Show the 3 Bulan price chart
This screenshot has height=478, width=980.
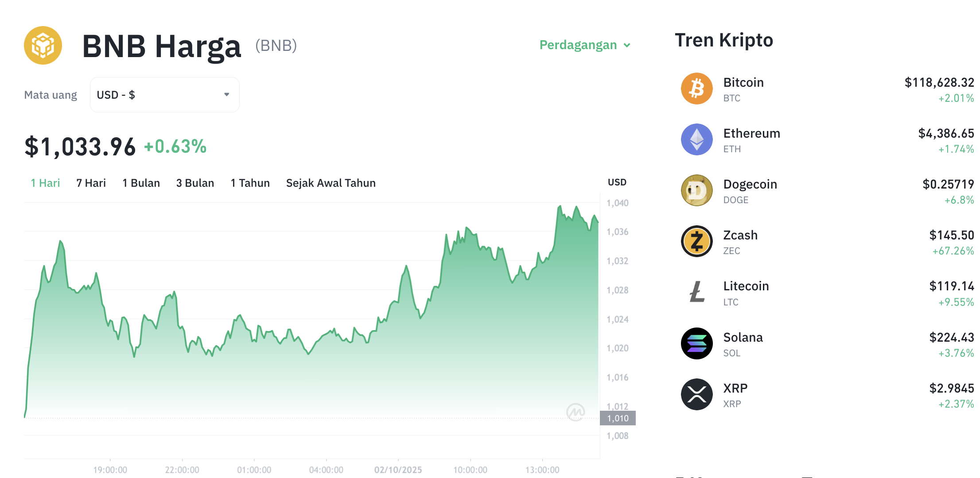coord(195,183)
